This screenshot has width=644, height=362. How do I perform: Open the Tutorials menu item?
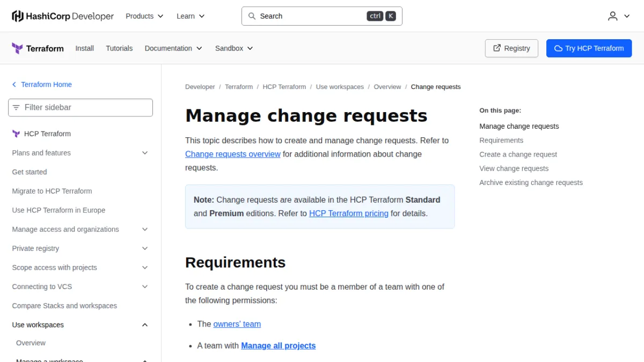tap(119, 48)
